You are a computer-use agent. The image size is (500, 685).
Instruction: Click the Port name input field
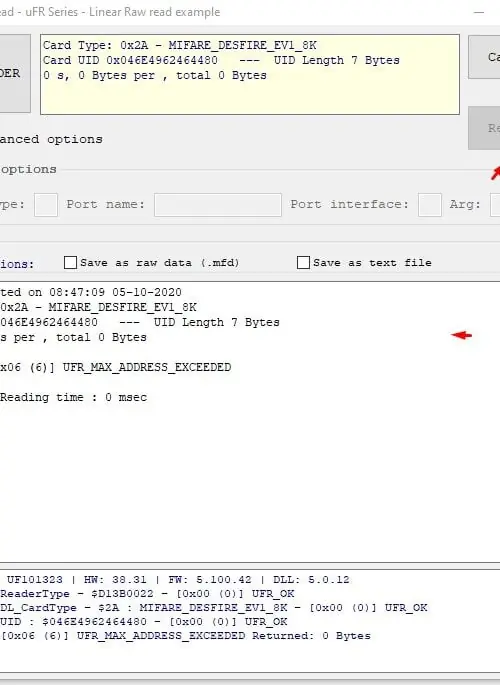(217, 205)
